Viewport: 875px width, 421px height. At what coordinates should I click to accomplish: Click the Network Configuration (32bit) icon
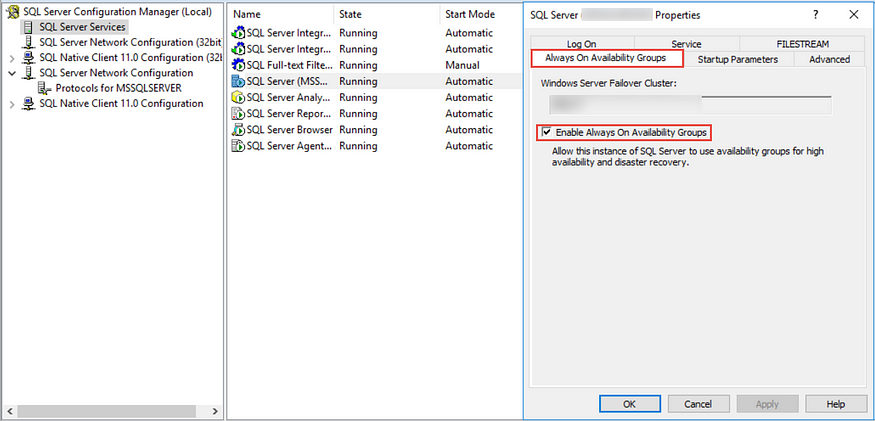29,42
